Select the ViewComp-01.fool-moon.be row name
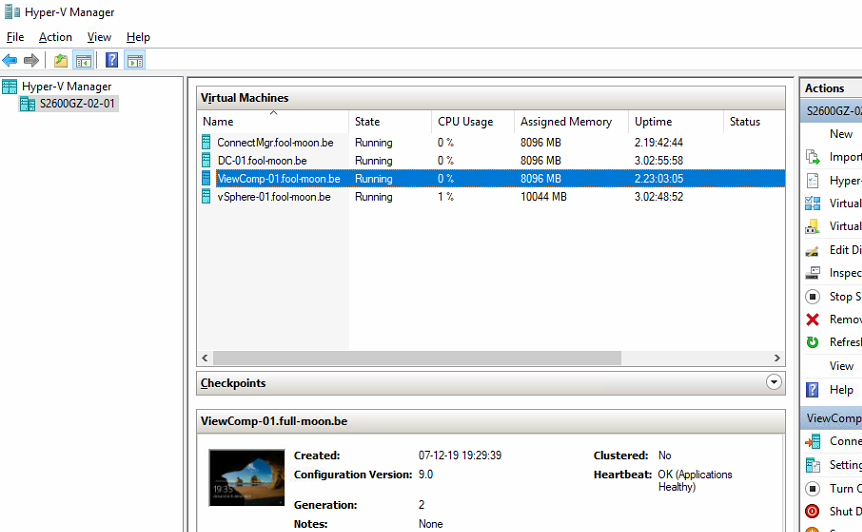Viewport: 862px width, 532px height. pyautogui.click(x=279, y=179)
